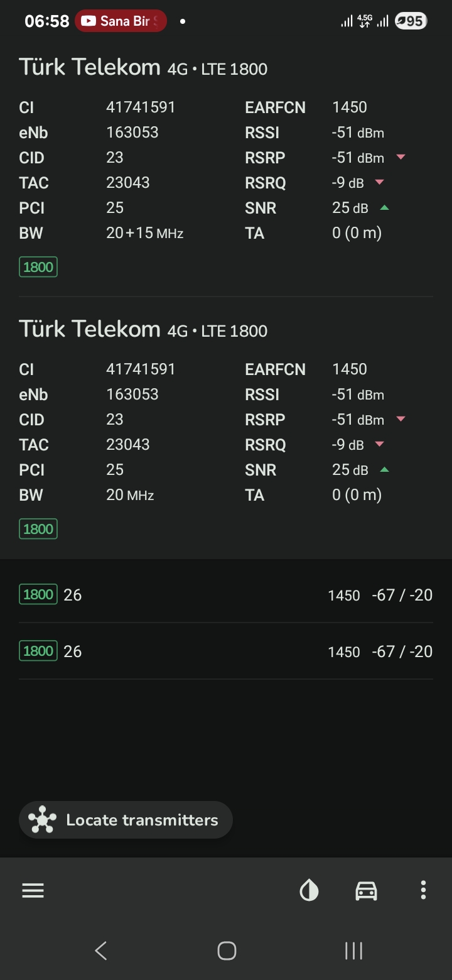Open the hamburger menu icon

(x=33, y=890)
